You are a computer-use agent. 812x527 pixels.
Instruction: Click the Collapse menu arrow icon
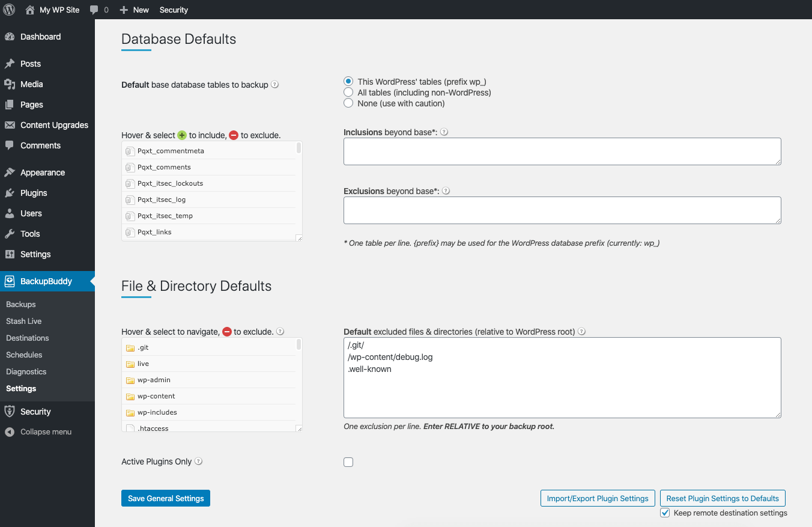tap(10, 432)
